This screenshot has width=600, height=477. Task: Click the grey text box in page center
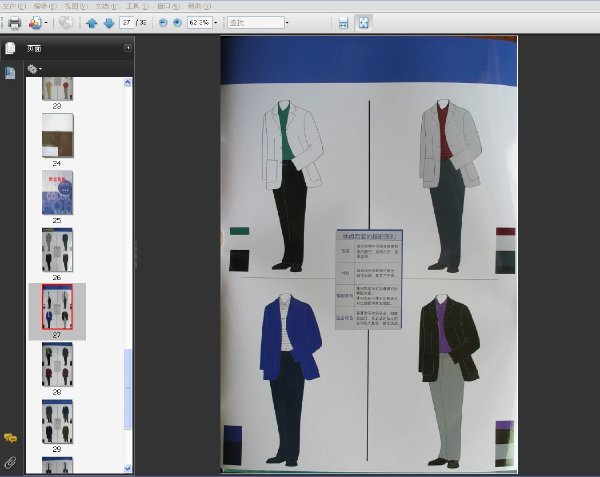click(369, 279)
